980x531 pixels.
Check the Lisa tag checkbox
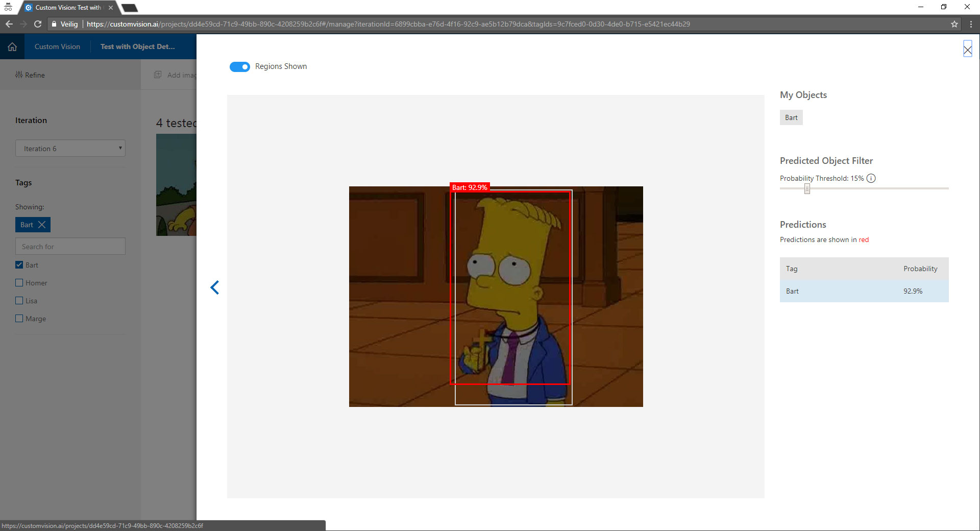tap(19, 300)
